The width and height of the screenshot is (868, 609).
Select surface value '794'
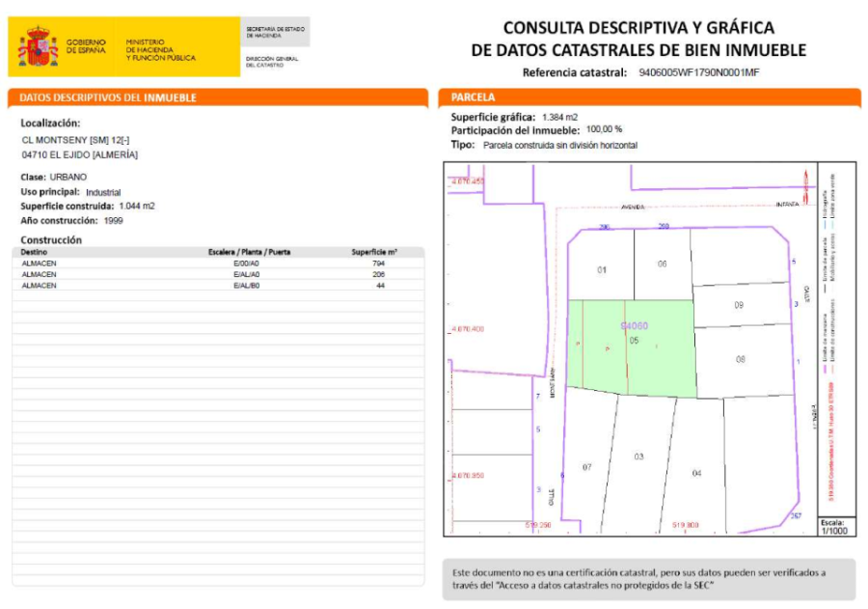379,263
